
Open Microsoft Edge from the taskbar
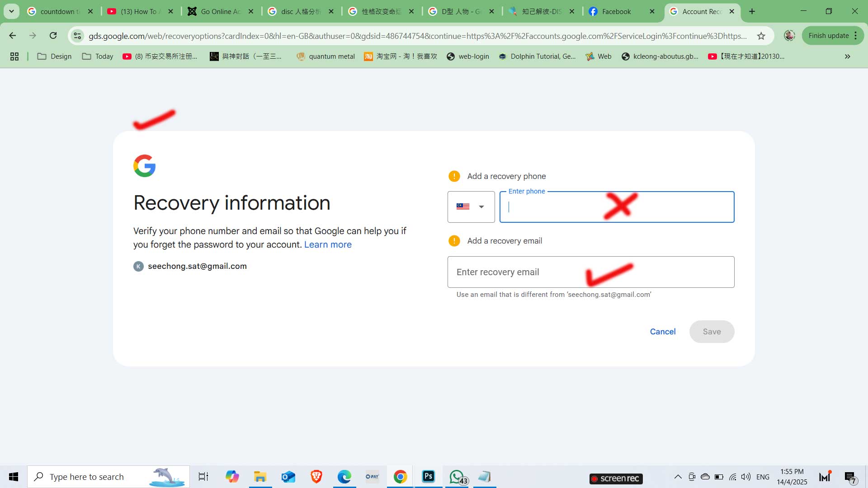click(x=344, y=477)
